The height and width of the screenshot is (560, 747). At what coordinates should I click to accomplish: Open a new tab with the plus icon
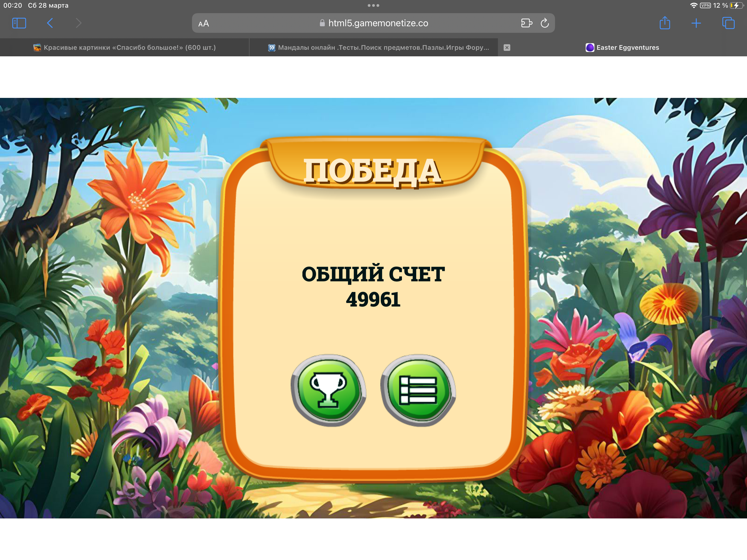click(696, 23)
